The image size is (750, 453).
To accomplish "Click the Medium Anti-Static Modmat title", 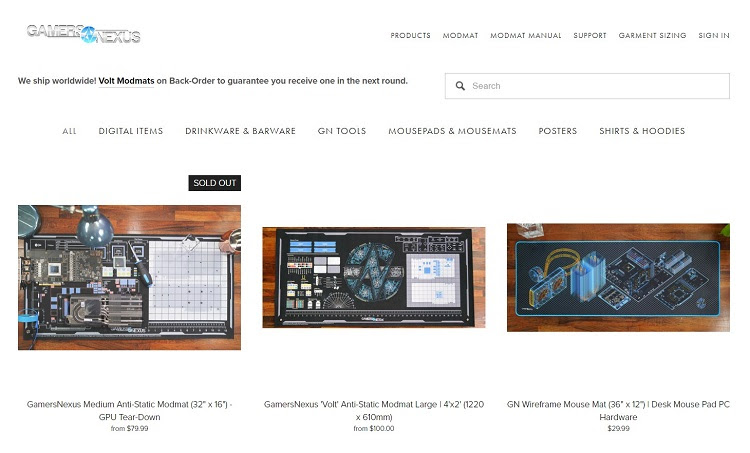I will [x=130, y=410].
